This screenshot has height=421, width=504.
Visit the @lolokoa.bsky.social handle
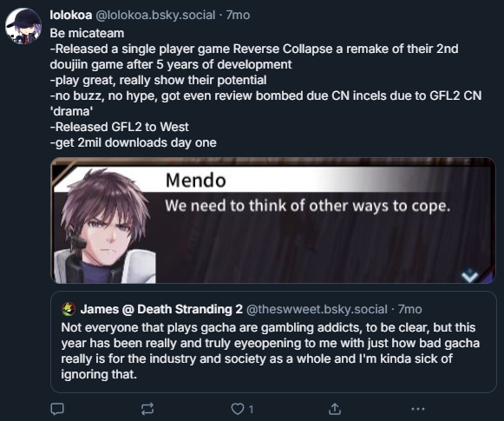155,15
